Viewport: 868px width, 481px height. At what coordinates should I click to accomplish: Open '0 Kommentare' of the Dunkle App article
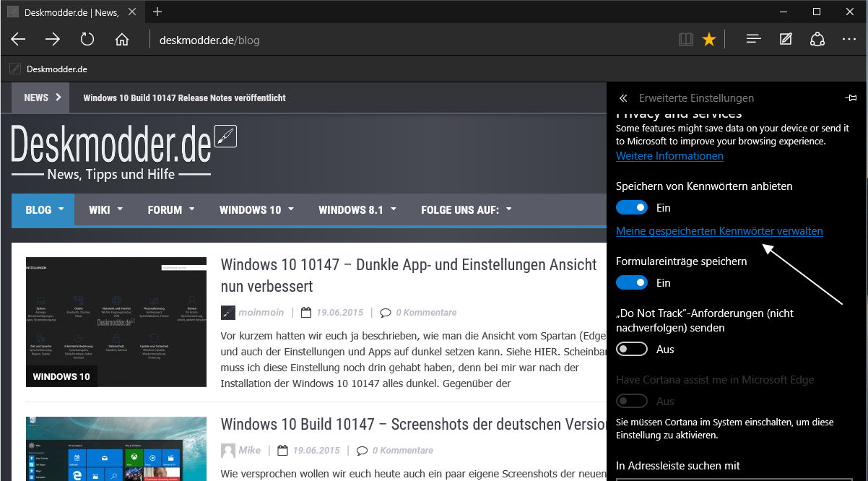pos(425,313)
